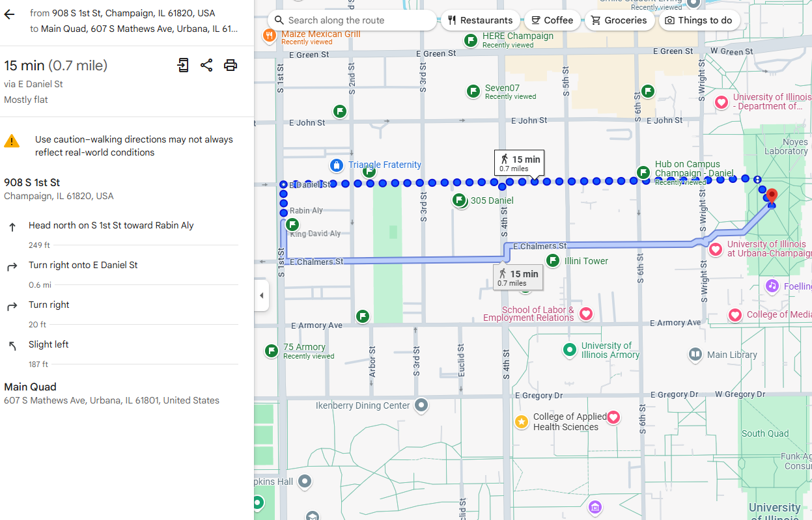
Task: Open the Ikenberry Dining Center marker
Action: pos(421,405)
